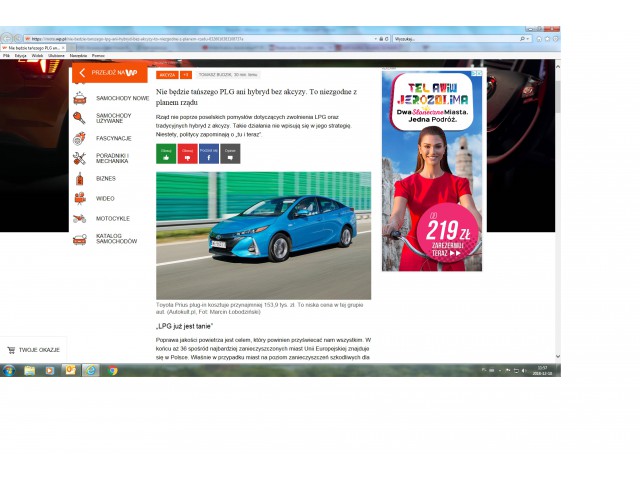The height and width of the screenshot is (480, 640).
Task: Click the AKCYZA tag label
Action: pos(167,74)
